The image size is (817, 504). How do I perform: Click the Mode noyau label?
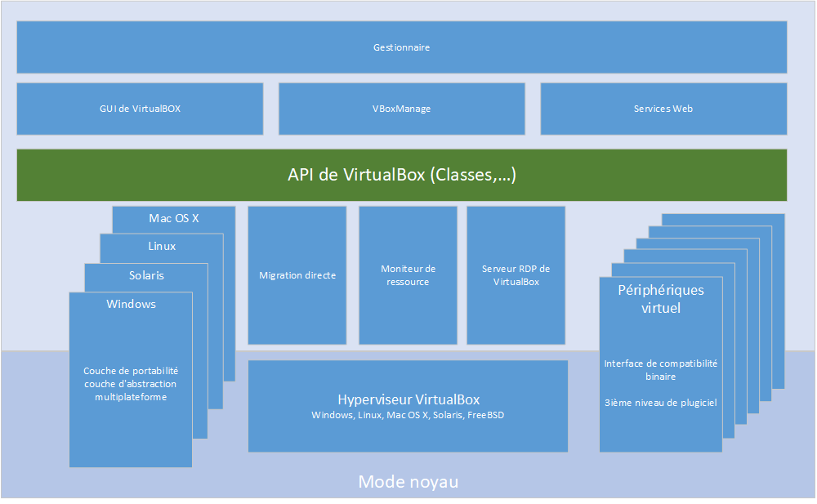408,482
